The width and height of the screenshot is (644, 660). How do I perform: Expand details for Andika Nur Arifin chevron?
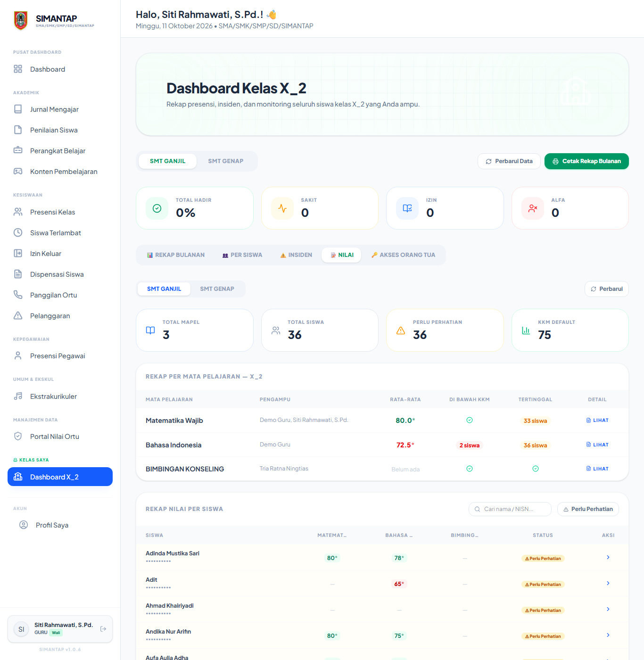click(608, 635)
